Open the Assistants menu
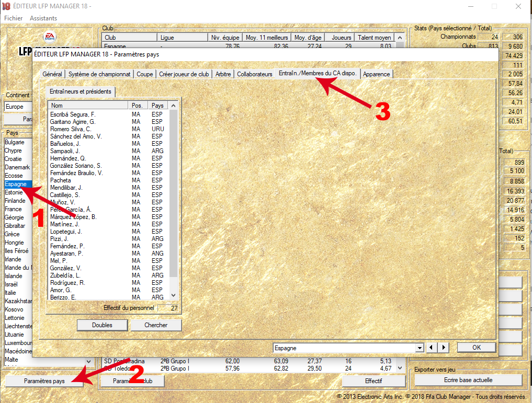The image size is (532, 403). click(x=43, y=18)
